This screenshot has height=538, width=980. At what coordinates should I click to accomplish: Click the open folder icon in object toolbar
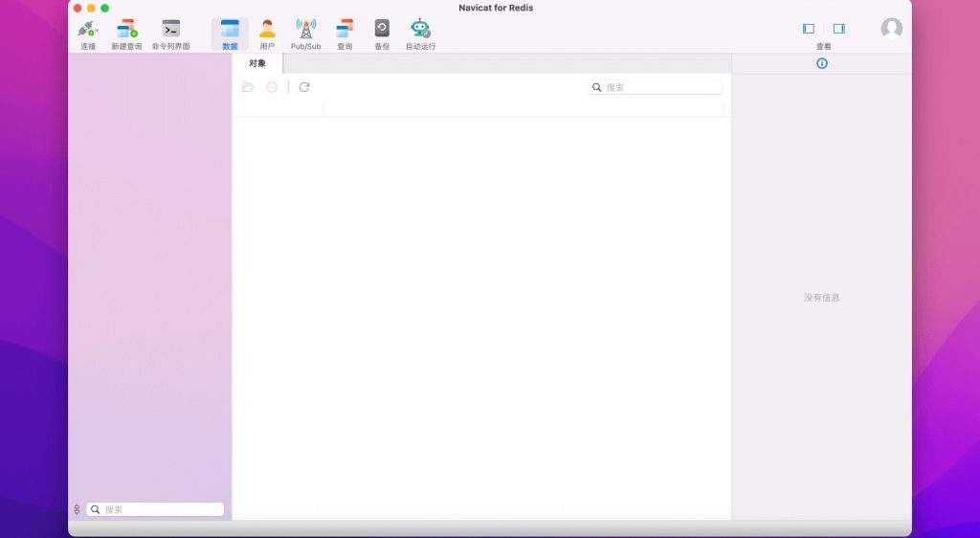point(248,87)
